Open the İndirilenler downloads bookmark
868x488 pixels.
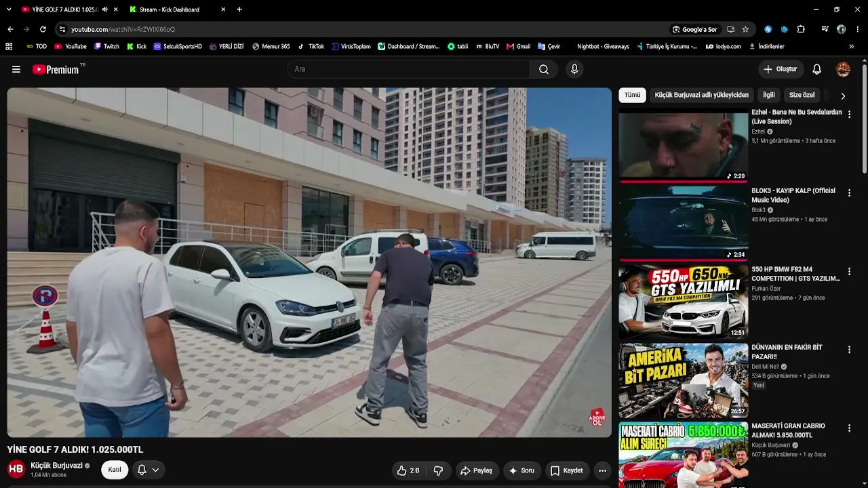tap(766, 47)
